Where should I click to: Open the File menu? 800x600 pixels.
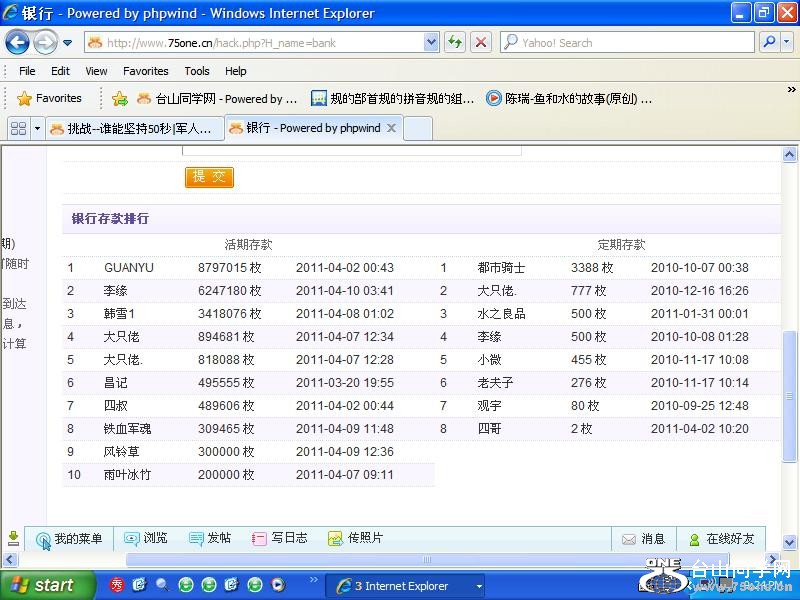pos(27,71)
